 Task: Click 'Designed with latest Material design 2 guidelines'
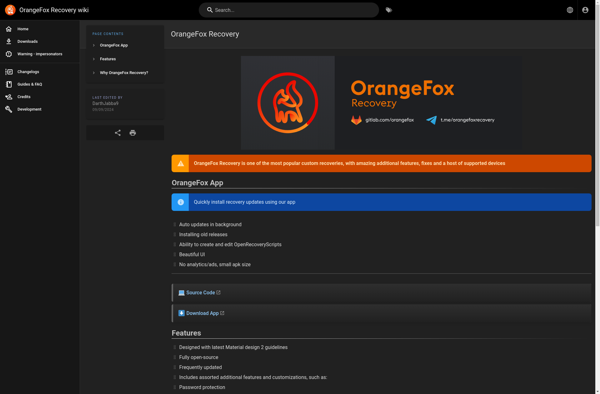click(233, 347)
